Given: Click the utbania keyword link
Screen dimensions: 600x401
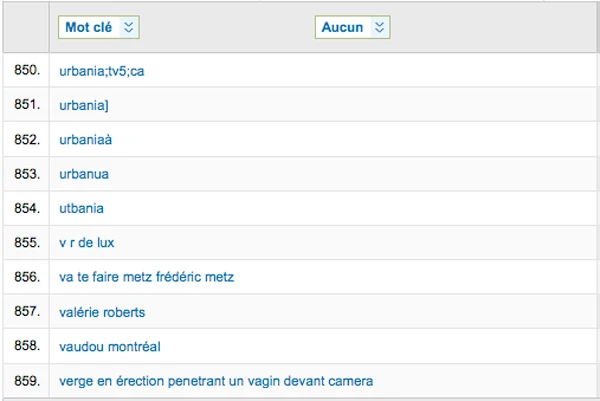Looking at the screenshot, I should [82, 208].
